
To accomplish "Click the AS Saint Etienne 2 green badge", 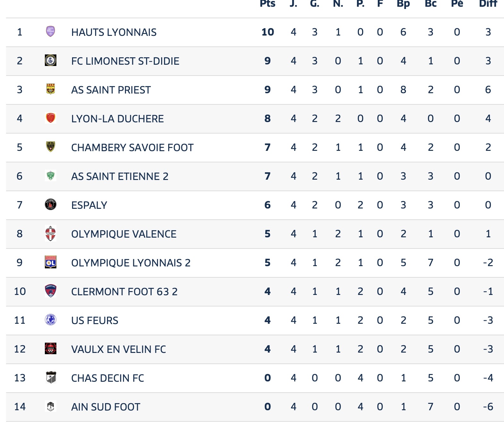I will 51,175.
